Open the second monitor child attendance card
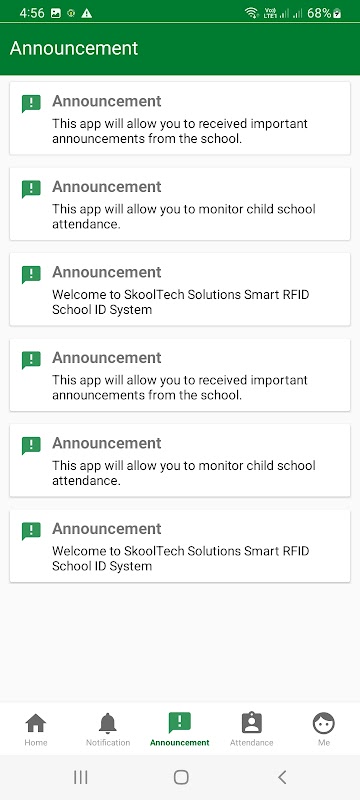 tap(180, 460)
